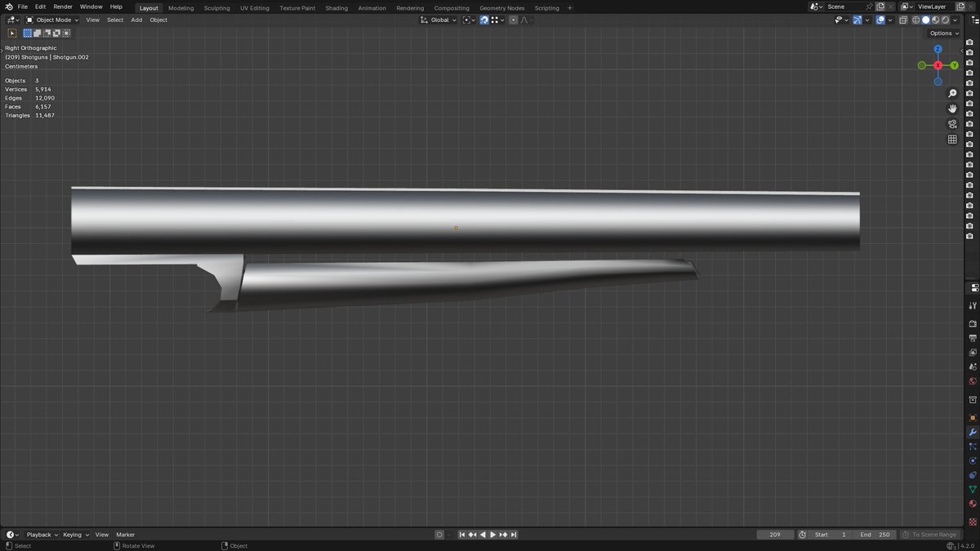Viewport: 980px width, 551px height.
Task: Choose the set new selection mode icon
Action: point(28,33)
